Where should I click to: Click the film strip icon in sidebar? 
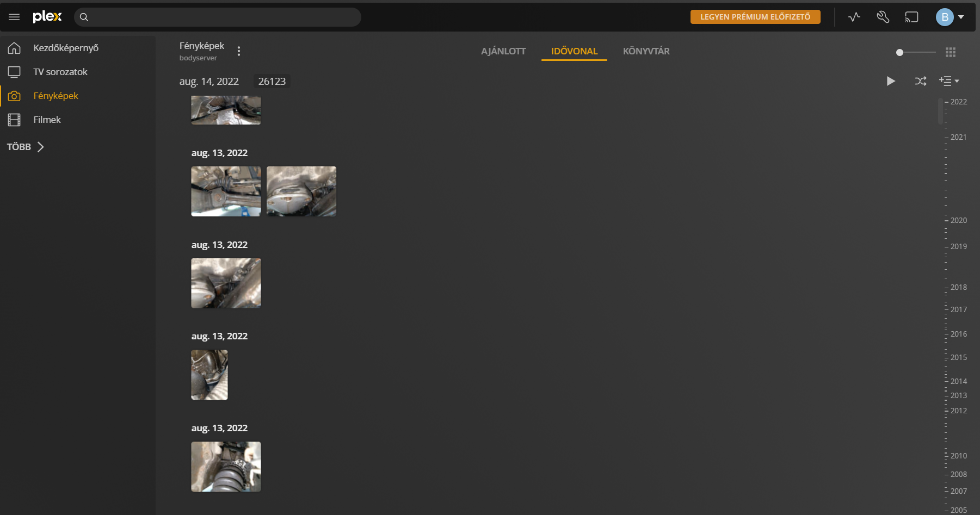(x=14, y=120)
